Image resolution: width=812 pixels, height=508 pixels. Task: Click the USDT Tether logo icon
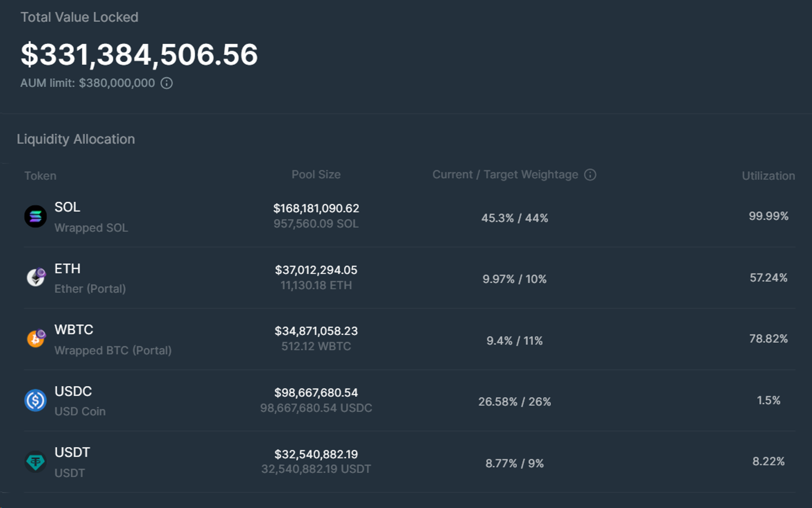pyautogui.click(x=35, y=462)
